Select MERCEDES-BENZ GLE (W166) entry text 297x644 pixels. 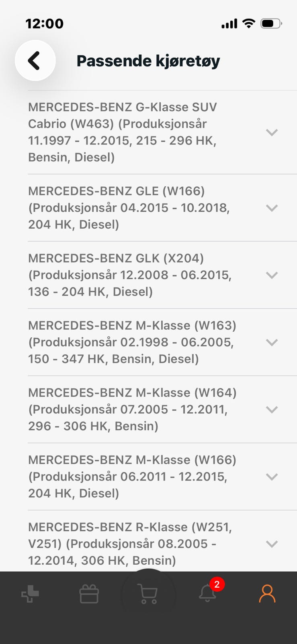click(x=129, y=208)
